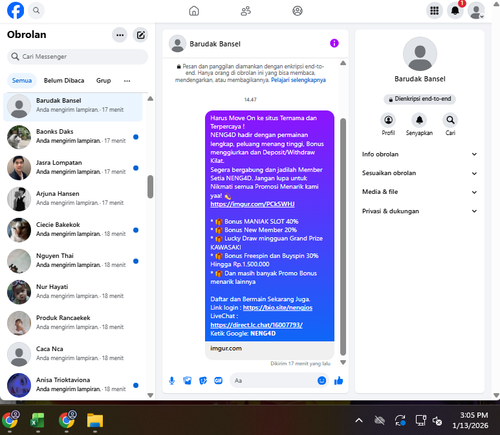Choose a sticker icon
Screen dimensions: 500x435
pyautogui.click(x=203, y=381)
